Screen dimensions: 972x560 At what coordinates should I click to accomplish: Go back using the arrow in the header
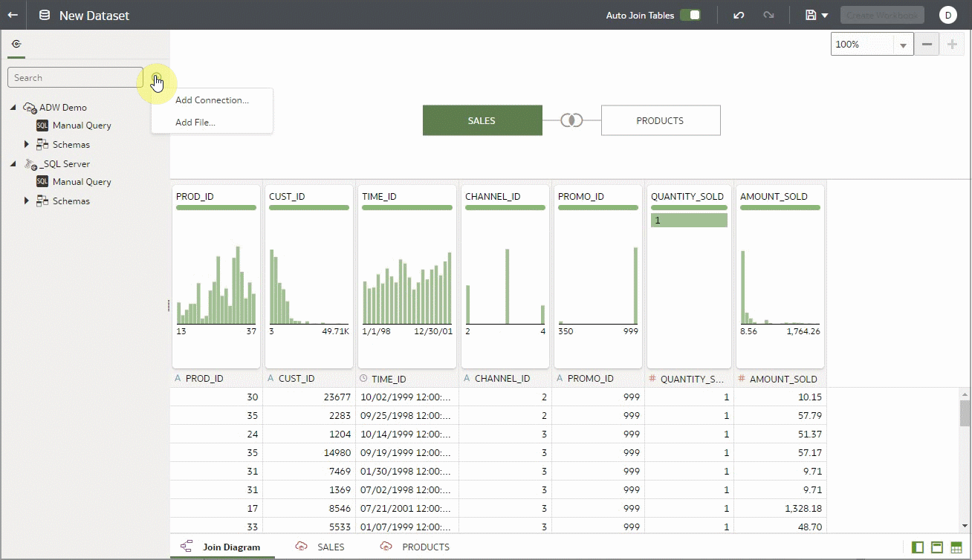pyautogui.click(x=13, y=15)
